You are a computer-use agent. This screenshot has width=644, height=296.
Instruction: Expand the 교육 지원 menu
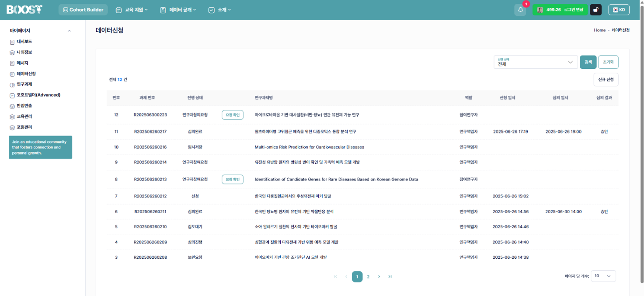132,10
